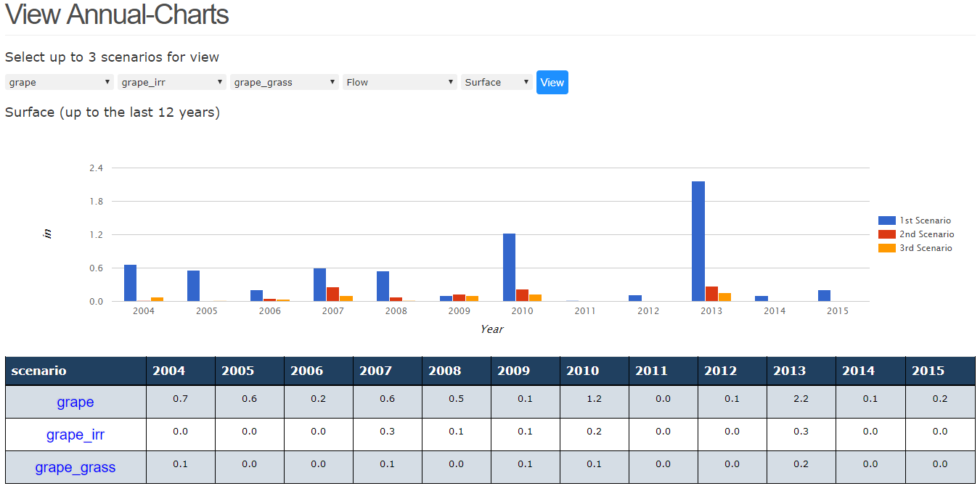Image resolution: width=980 pixels, height=486 pixels.
Task: Select the grape_irr row 2007 value 0.3
Action: pos(387,432)
